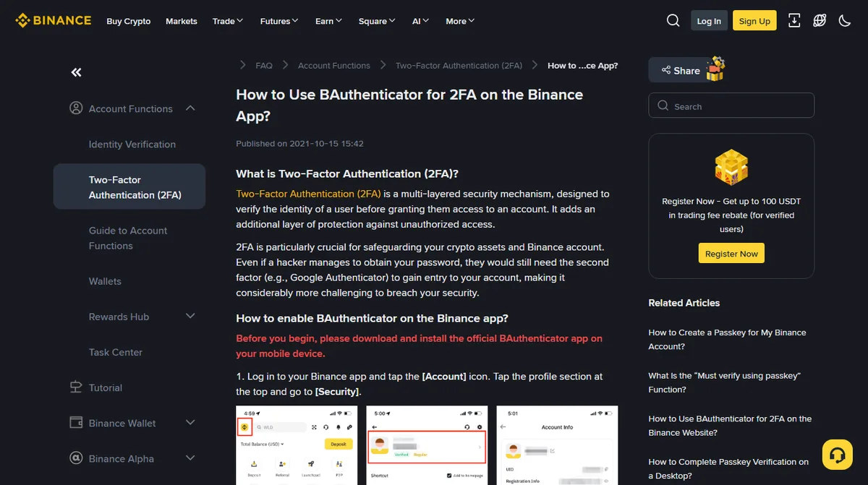Click the Register Now button
868x485 pixels.
coord(731,254)
